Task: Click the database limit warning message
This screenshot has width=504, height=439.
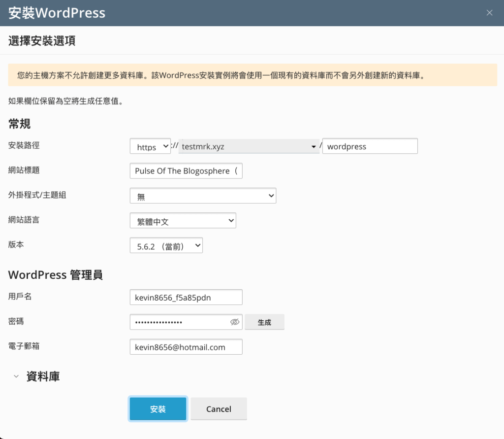Action: pyautogui.click(x=252, y=75)
